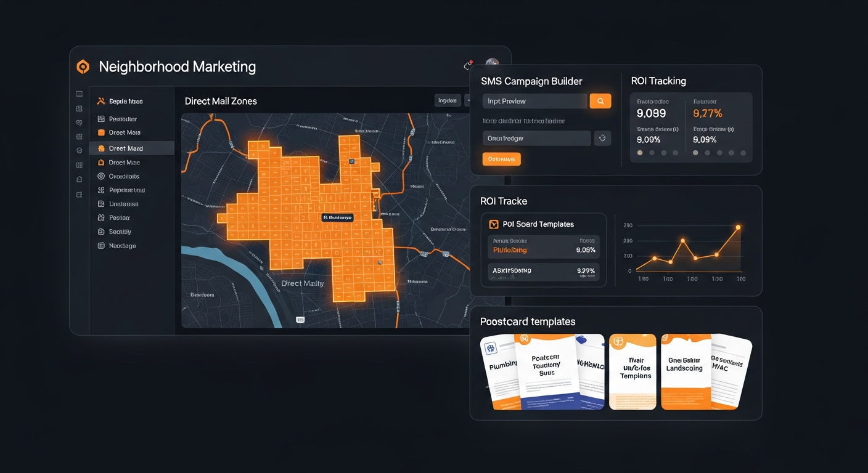Viewport: 868px width, 473px height.
Task: Select the first pagination dot under right ROI stat
Action: pyautogui.click(x=696, y=153)
